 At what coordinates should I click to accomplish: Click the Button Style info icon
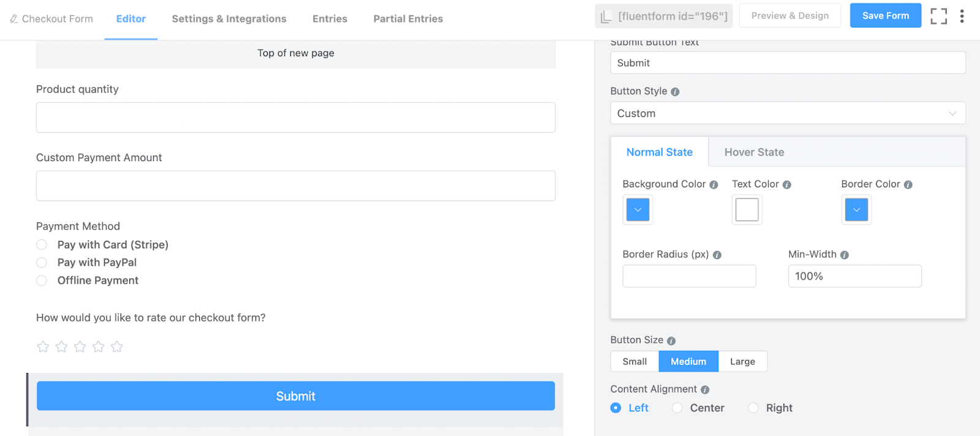(x=675, y=92)
